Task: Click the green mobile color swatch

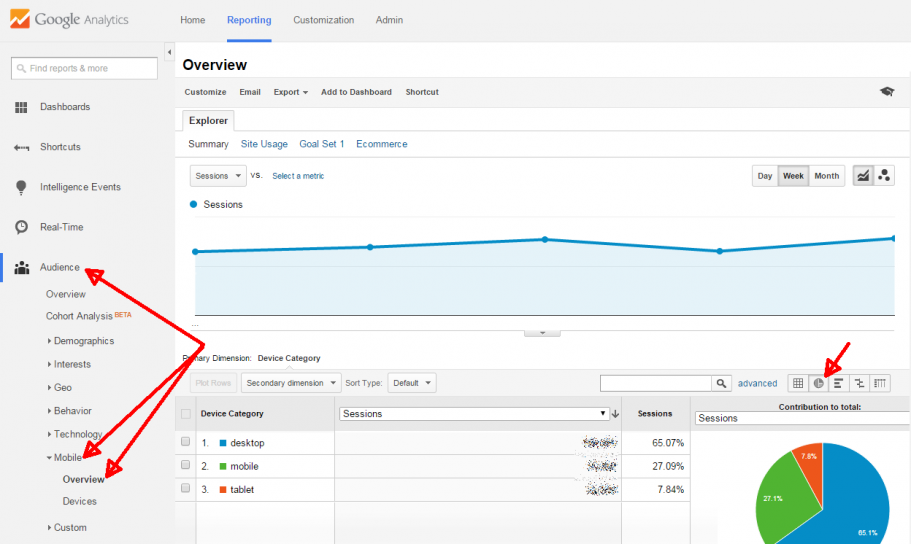Action: 223,466
